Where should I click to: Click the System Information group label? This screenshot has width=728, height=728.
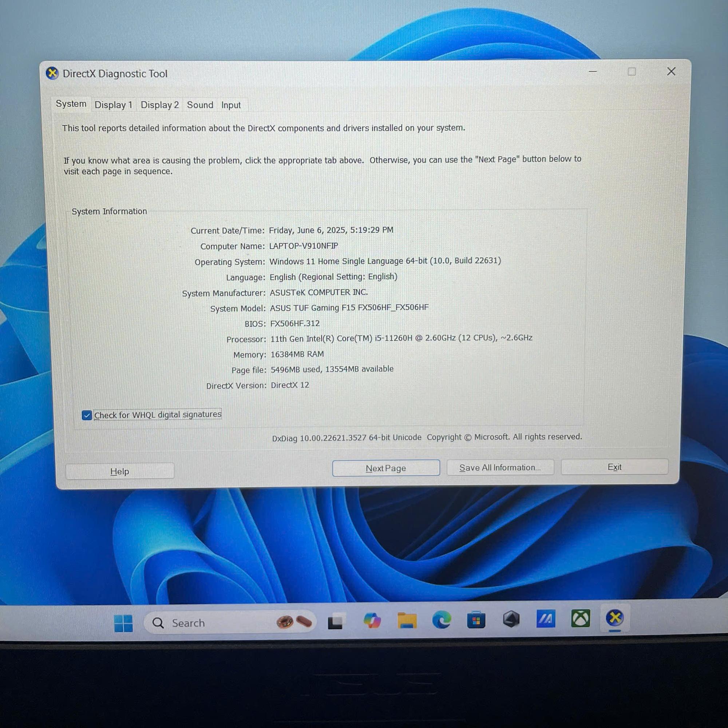[x=109, y=211]
